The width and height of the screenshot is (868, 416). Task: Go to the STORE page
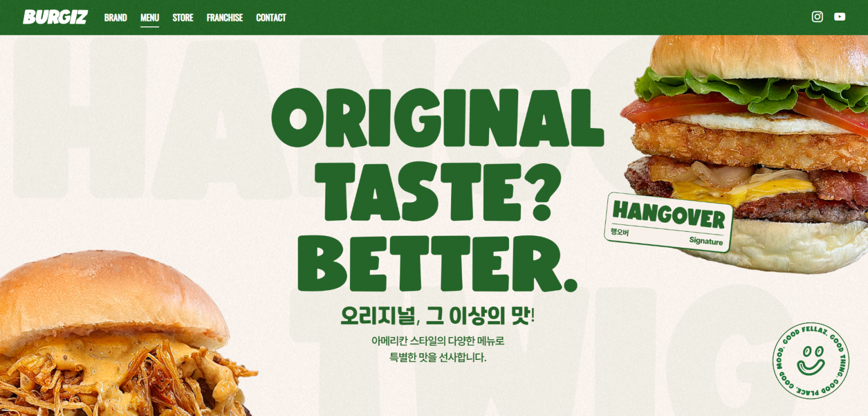pos(183,18)
